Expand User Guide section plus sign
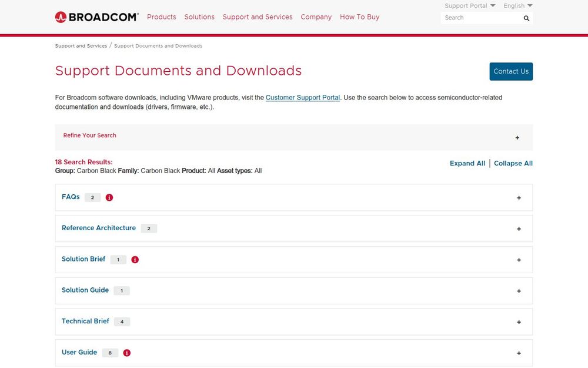Image resolution: width=588 pixels, height=368 pixels. pyautogui.click(x=519, y=353)
